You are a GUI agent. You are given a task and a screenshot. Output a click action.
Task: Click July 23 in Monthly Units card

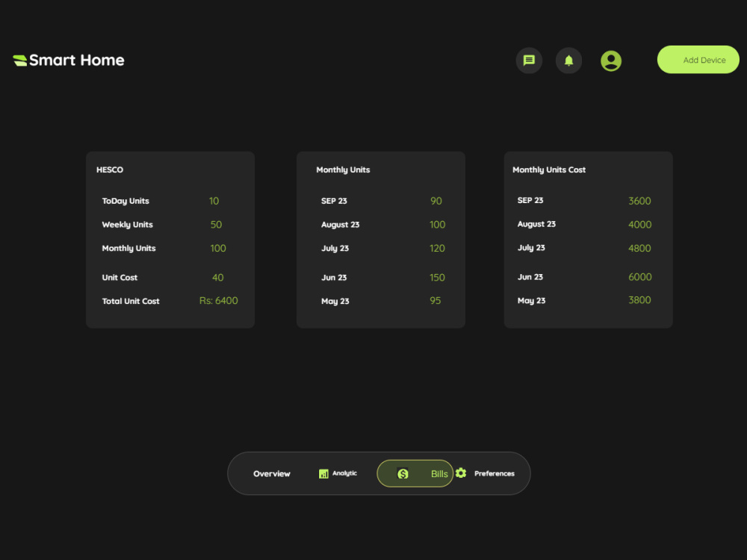[x=335, y=248]
